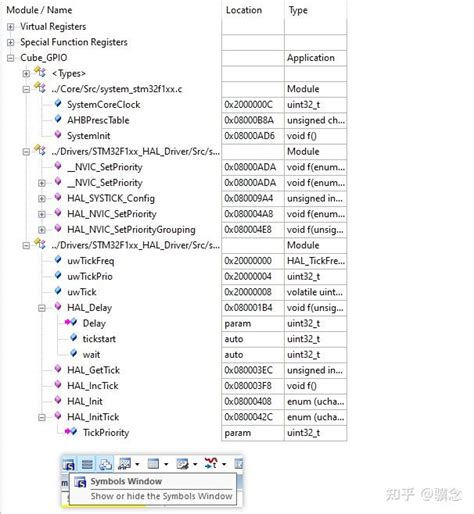
Task: Select location 0x20000000 of uwTickFreq
Action: click(248, 261)
